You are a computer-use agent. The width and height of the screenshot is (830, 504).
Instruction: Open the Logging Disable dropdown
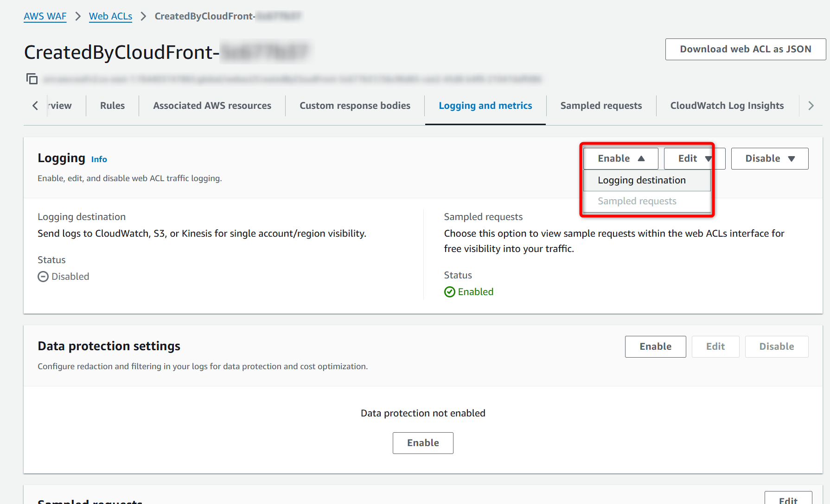pyautogui.click(x=769, y=158)
